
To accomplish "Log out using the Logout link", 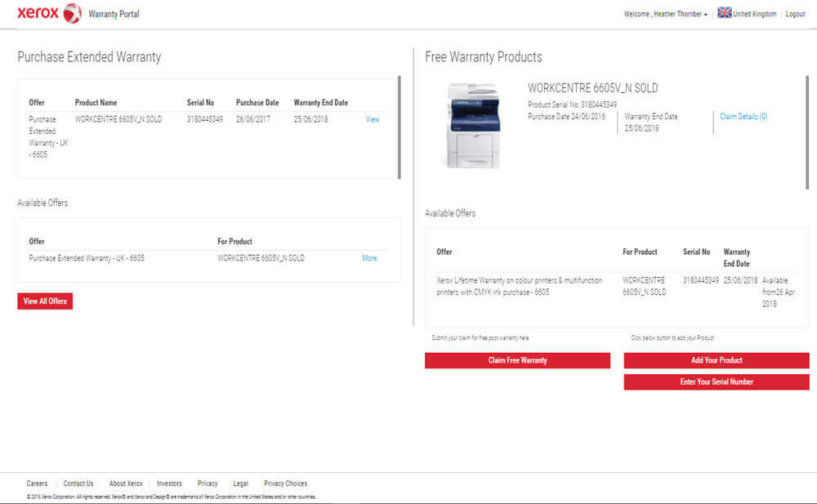I will point(795,14).
